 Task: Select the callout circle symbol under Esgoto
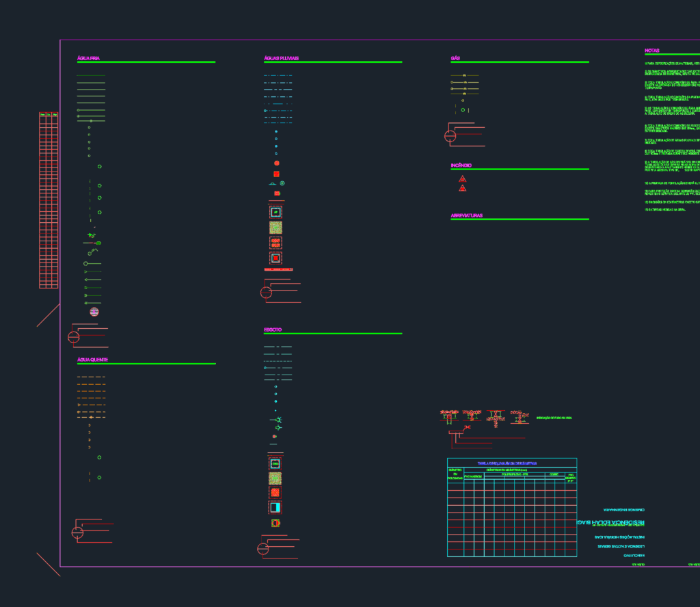point(263,549)
